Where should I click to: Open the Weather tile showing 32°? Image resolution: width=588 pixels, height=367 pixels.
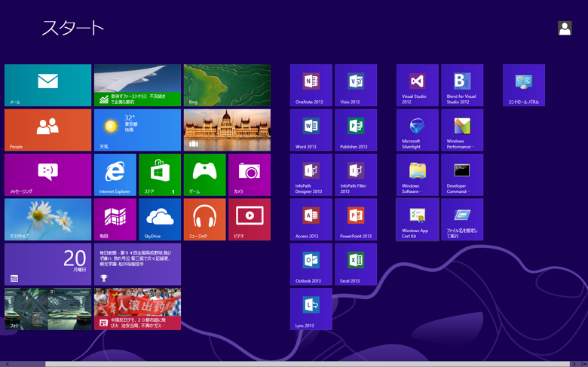(137, 130)
